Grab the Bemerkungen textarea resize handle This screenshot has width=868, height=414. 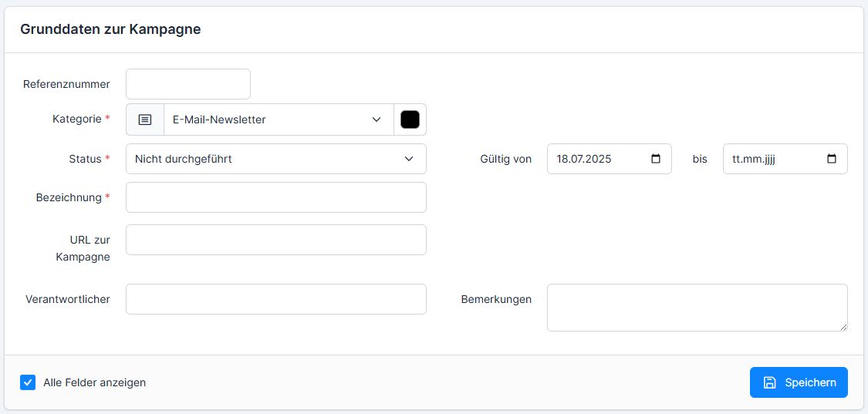(x=843, y=327)
